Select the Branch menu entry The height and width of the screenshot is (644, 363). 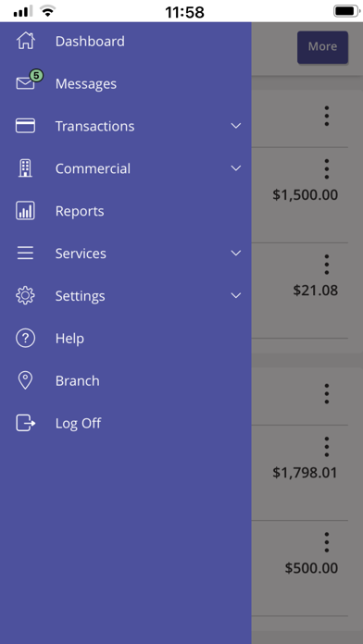(x=125, y=380)
